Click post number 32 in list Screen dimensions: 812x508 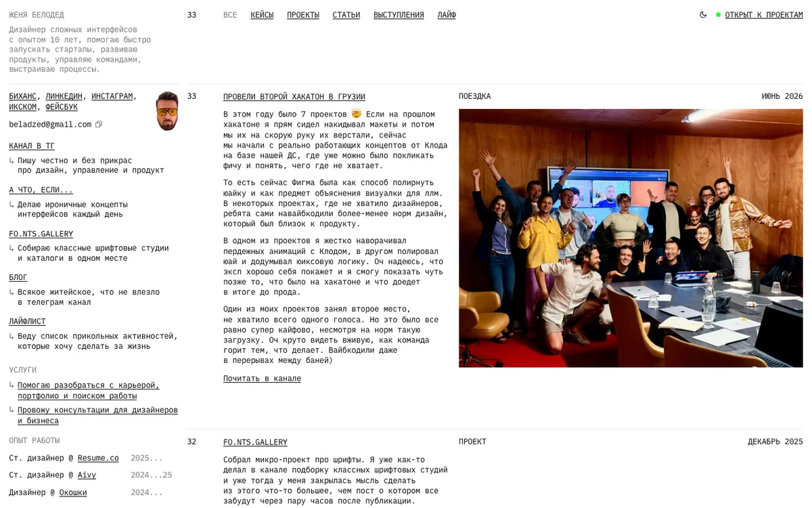[x=191, y=442]
